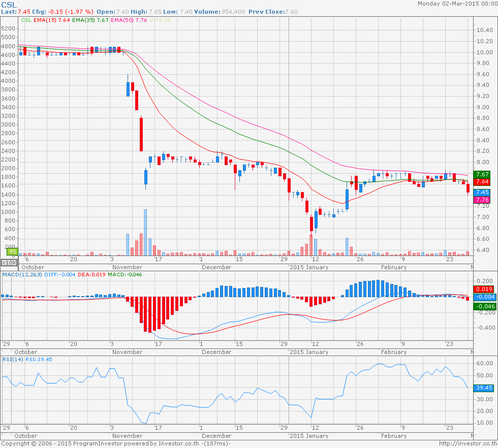Click the 10.00 price axis label
This screenshot has height=448, width=498.
tap(485, 52)
